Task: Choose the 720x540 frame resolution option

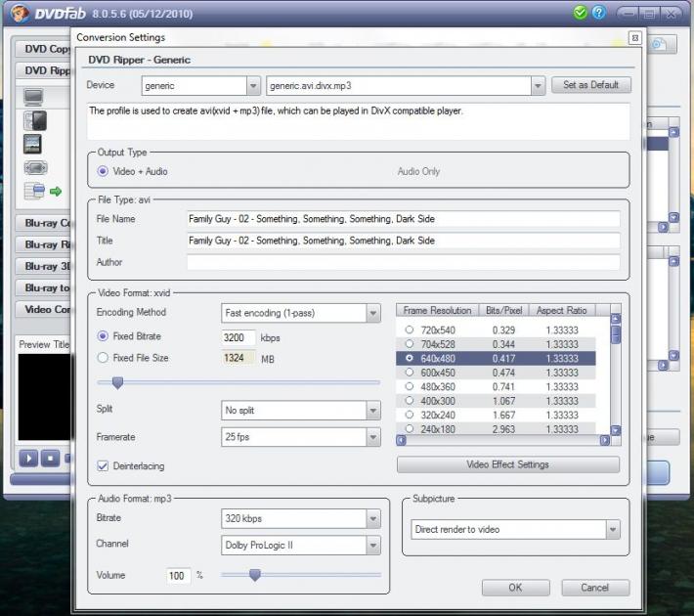Action: pos(409,330)
